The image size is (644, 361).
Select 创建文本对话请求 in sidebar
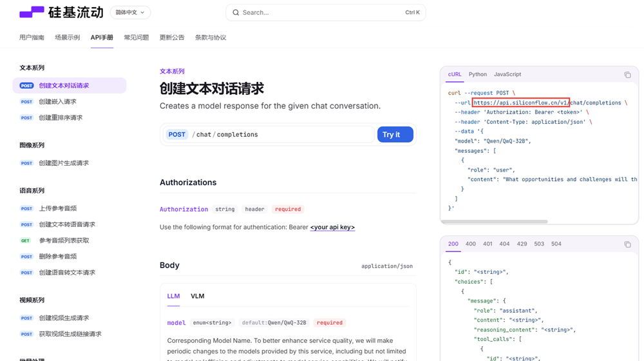pos(70,86)
